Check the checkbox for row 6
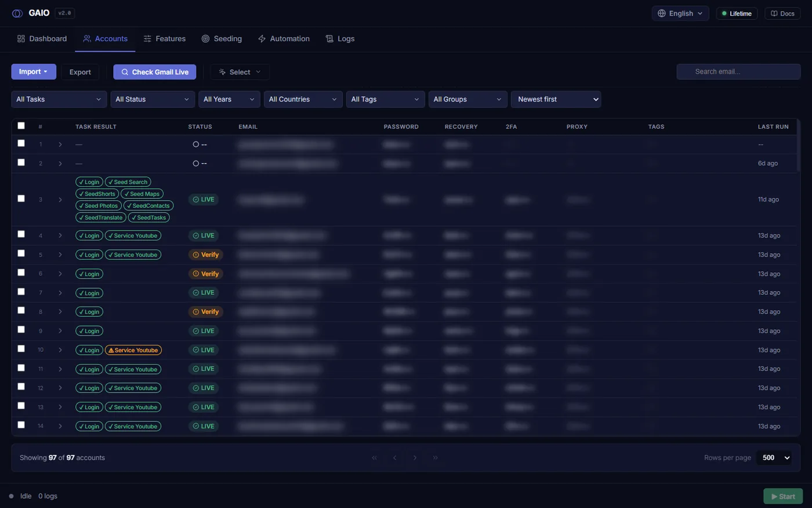This screenshot has width=812, height=508. (x=21, y=272)
